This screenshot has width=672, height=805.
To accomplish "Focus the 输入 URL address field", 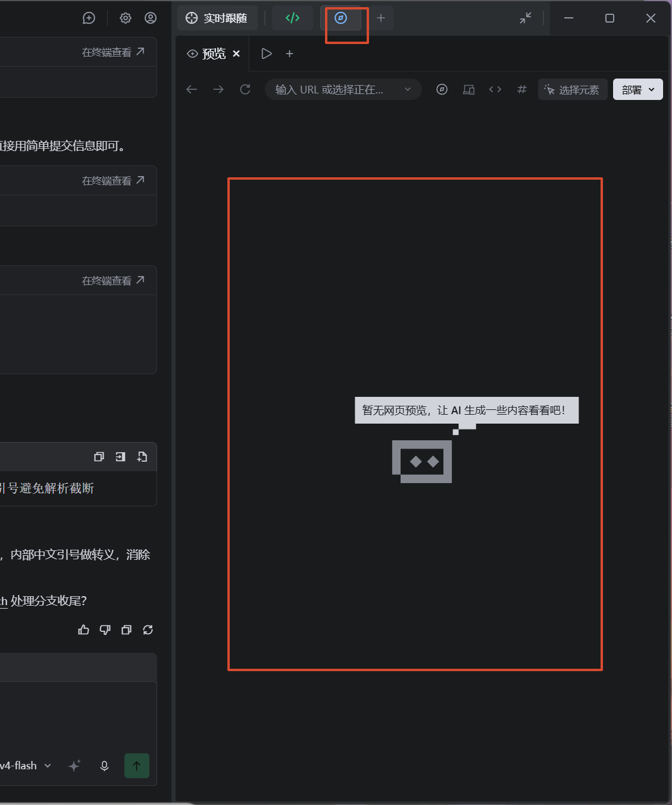I will [343, 89].
